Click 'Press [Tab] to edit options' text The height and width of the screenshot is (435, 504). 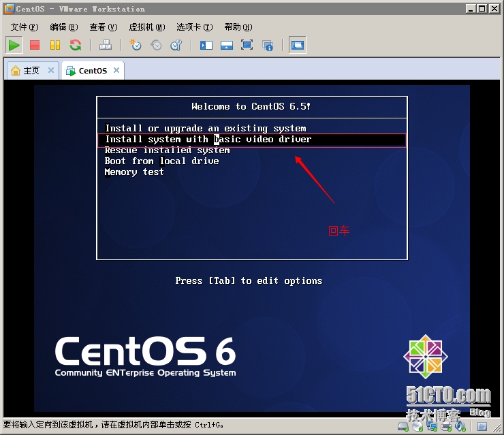pos(249,280)
